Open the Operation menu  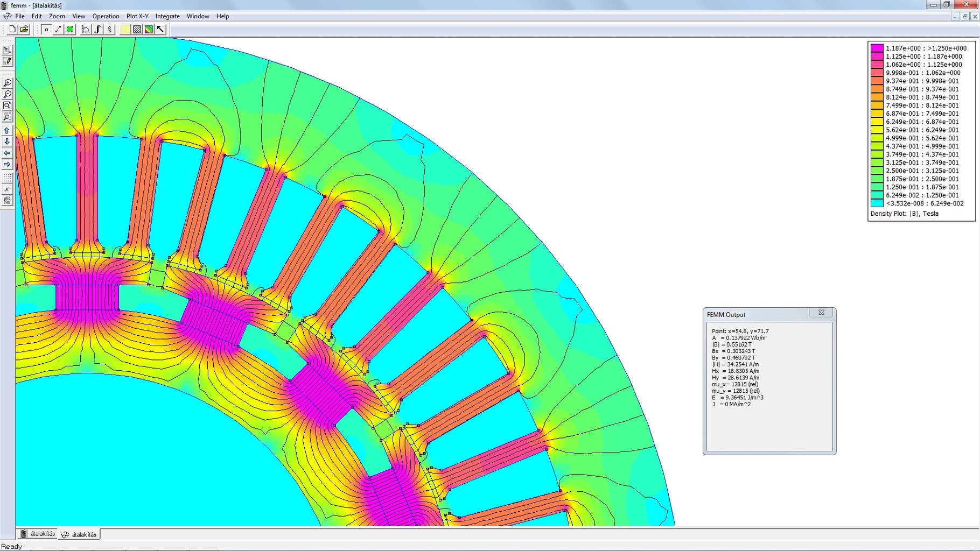tap(106, 16)
